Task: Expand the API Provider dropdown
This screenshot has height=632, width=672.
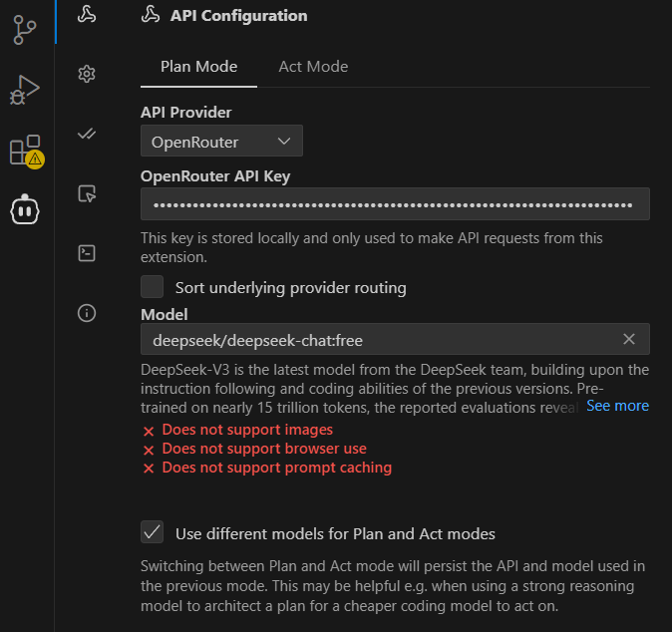Action: click(x=221, y=142)
